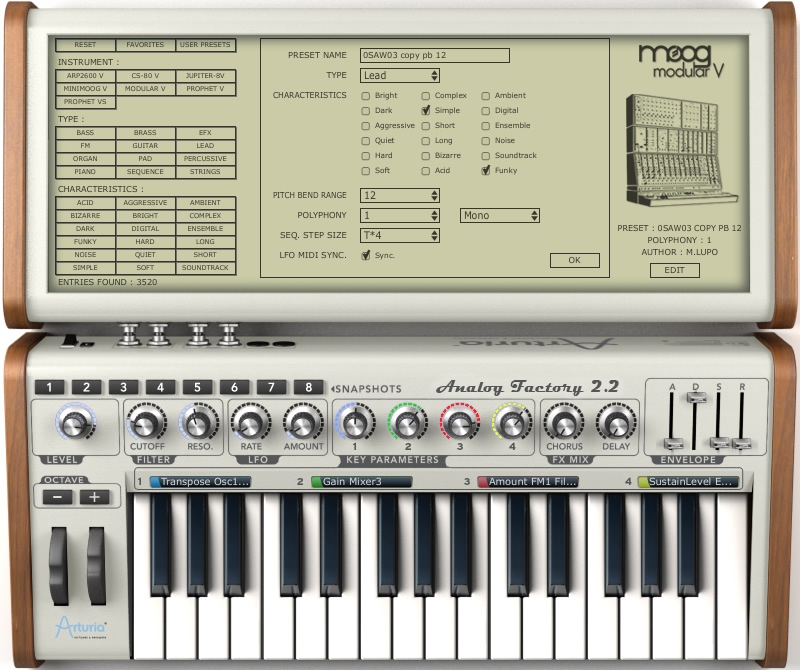
Task: Raise the octave with the plus button
Action: pyautogui.click(x=94, y=497)
